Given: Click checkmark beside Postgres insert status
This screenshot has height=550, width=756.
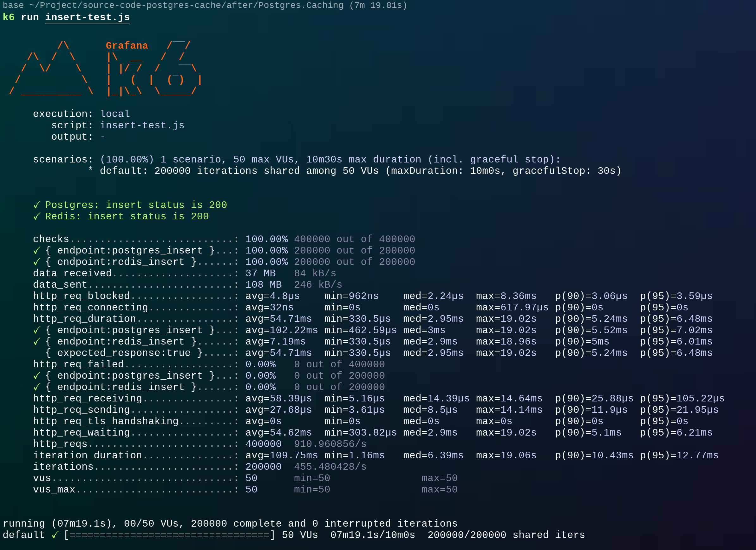Looking at the screenshot, I should [37, 205].
